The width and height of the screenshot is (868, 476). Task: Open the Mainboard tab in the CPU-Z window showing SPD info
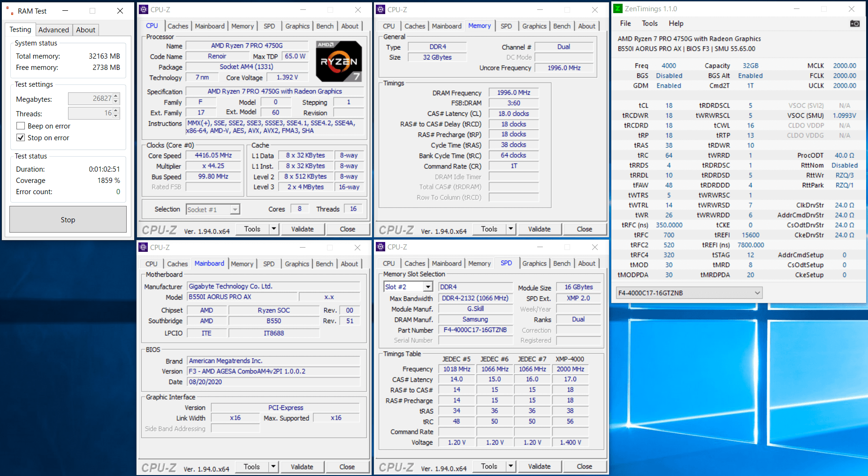(447, 264)
